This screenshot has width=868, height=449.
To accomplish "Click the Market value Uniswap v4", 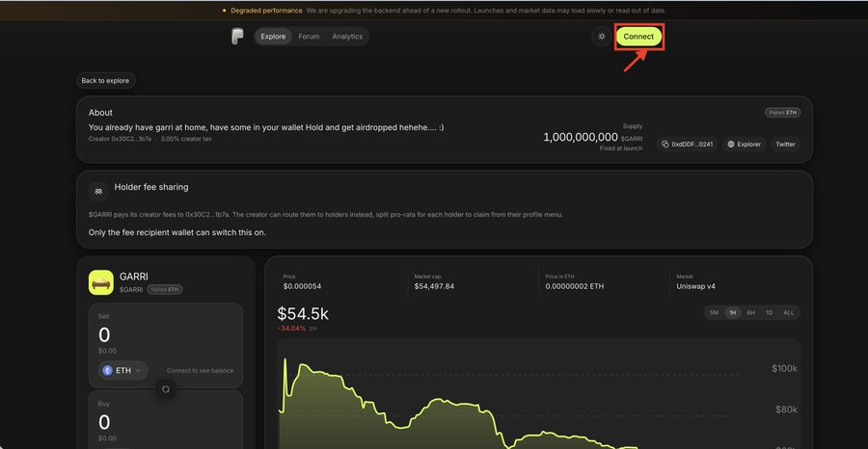I will 695,286.
